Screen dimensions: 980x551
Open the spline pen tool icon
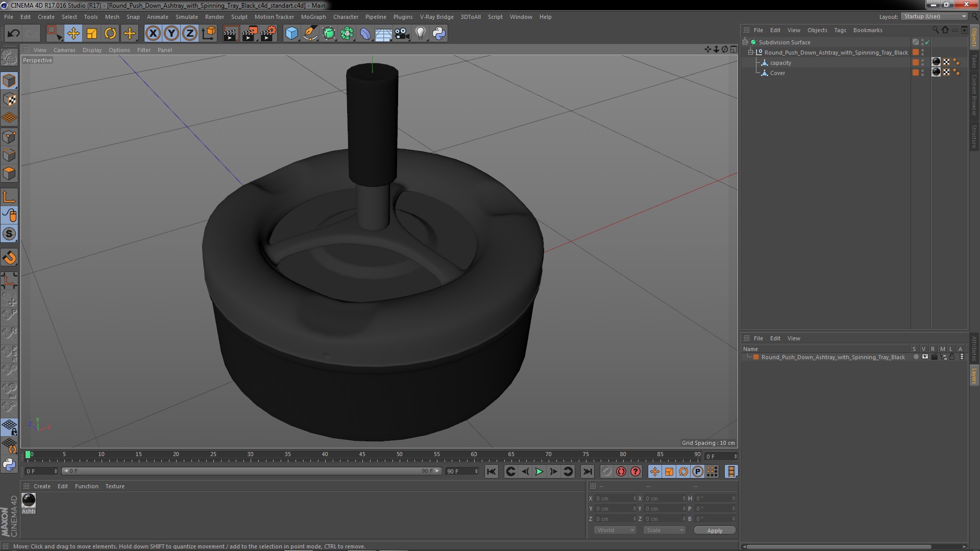click(x=310, y=34)
